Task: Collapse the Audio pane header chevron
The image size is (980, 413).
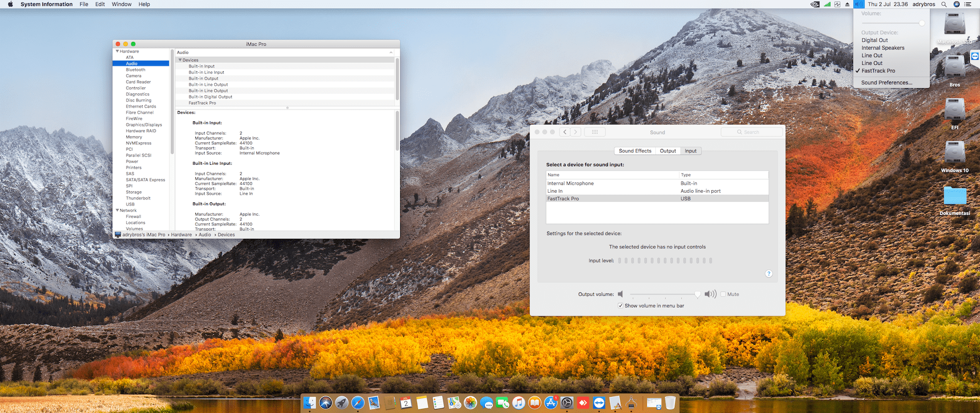Action: tap(391, 53)
